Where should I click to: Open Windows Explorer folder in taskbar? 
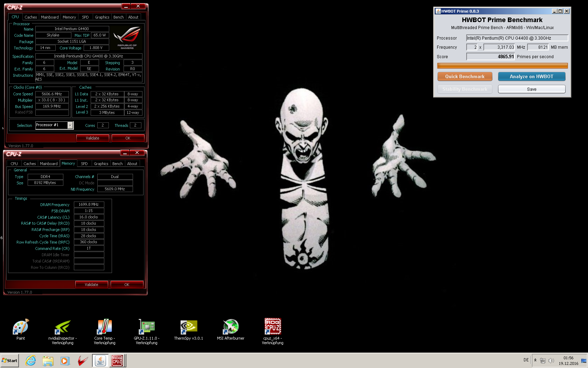coord(48,361)
